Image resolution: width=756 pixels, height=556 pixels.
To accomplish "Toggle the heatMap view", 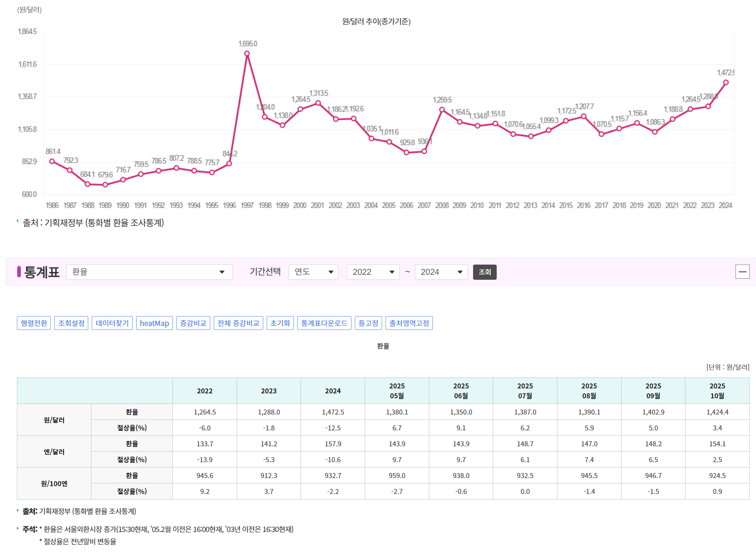I will click(x=154, y=323).
